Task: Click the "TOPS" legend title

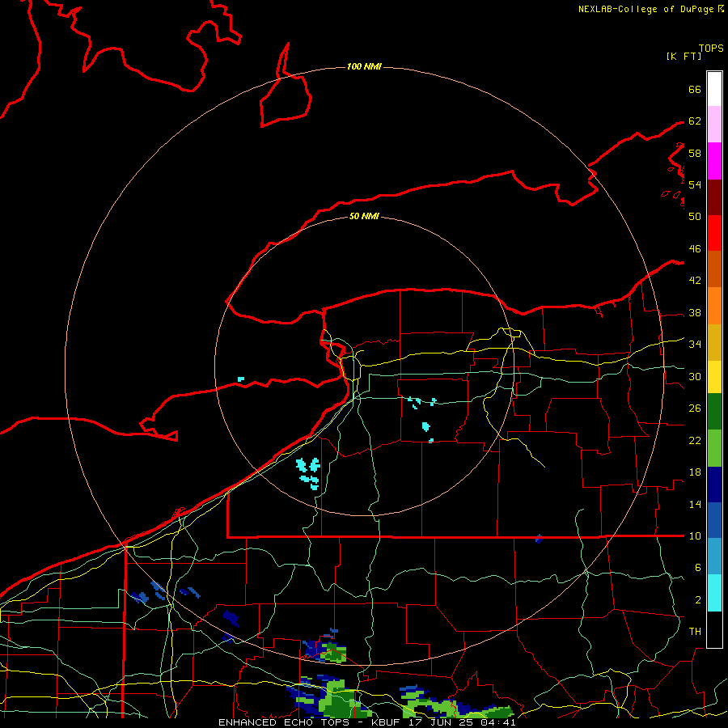Action: (711, 48)
